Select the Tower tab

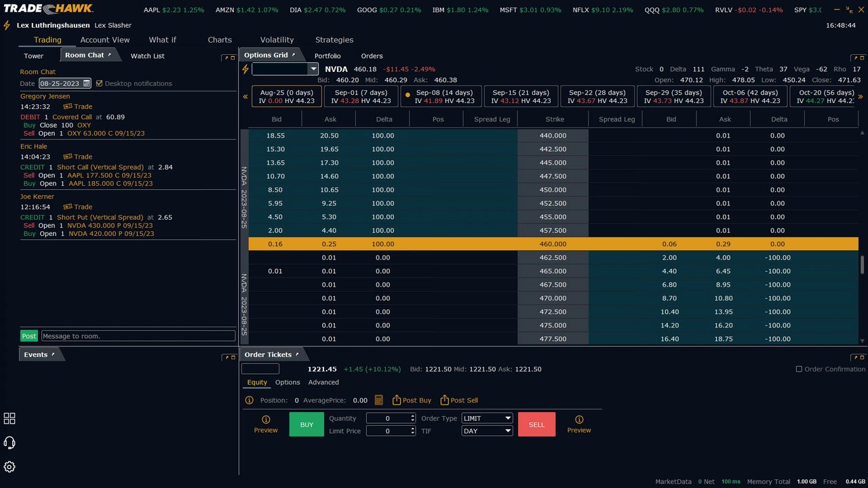tap(34, 56)
